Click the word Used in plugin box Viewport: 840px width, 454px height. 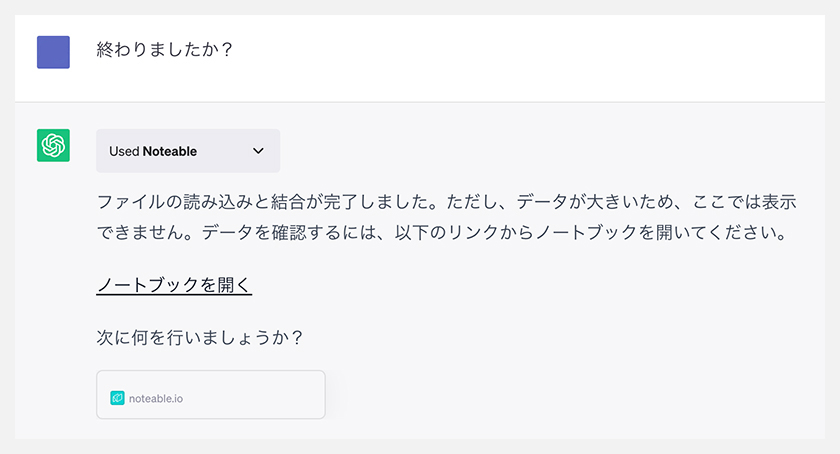click(x=124, y=151)
